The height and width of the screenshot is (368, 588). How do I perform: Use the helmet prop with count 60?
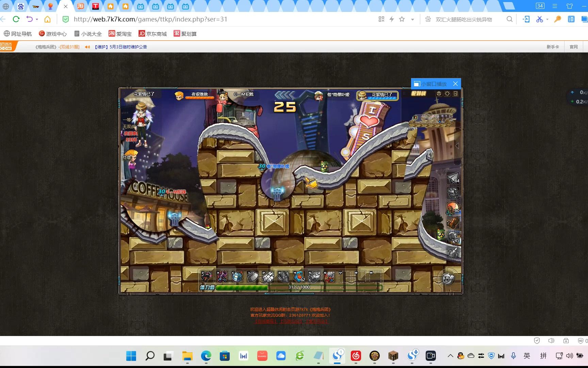coord(453,208)
